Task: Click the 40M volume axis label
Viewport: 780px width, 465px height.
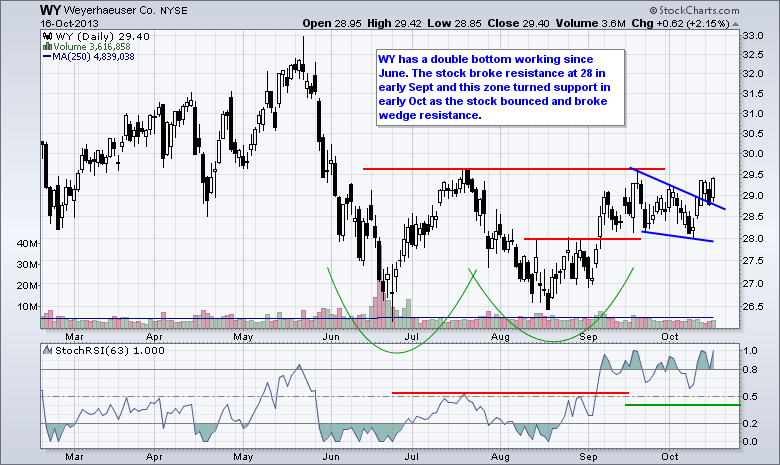Action: coord(28,244)
